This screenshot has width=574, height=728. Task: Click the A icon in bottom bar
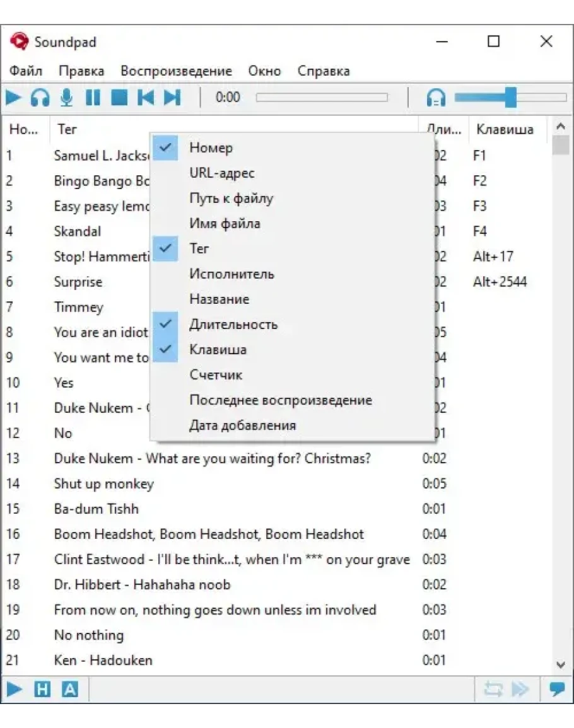pos(69,690)
